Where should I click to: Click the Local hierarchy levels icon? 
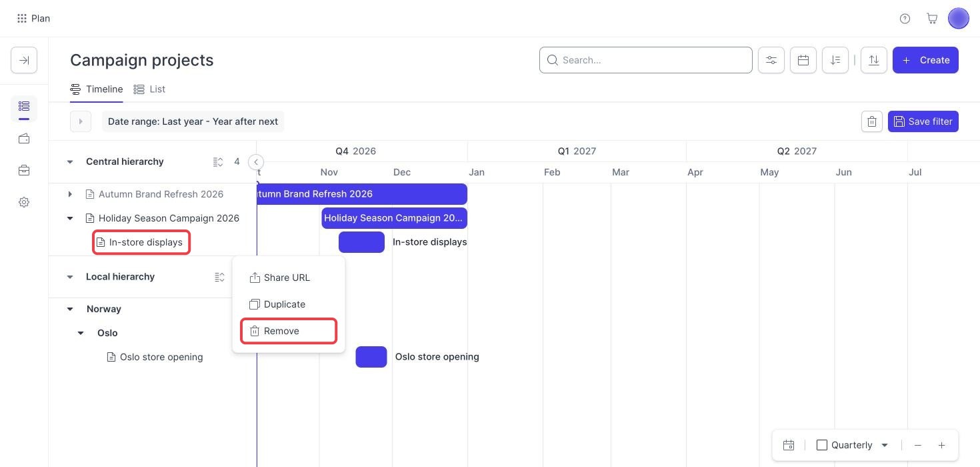219,277
